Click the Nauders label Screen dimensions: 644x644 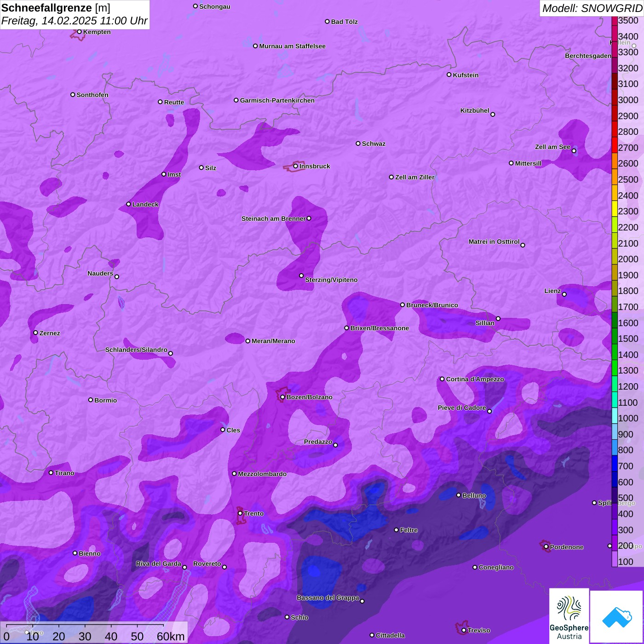coord(100,273)
